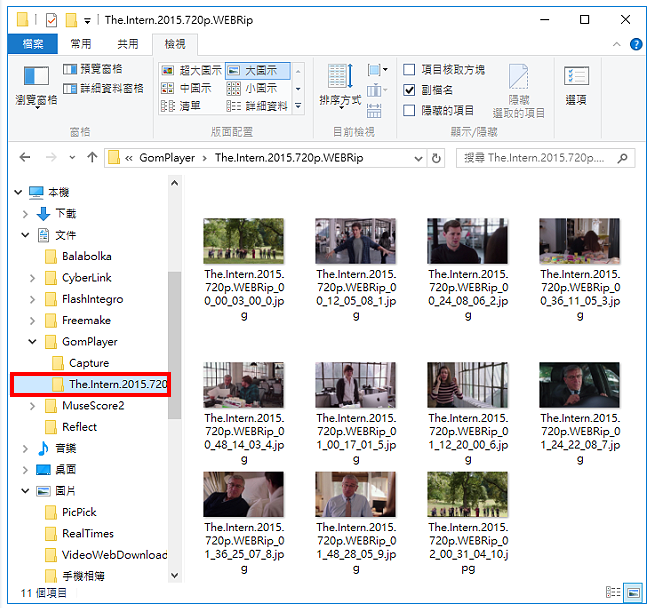Click the quick access new folder icon
Image resolution: width=654 pixels, height=608 pixels.
click(x=71, y=20)
